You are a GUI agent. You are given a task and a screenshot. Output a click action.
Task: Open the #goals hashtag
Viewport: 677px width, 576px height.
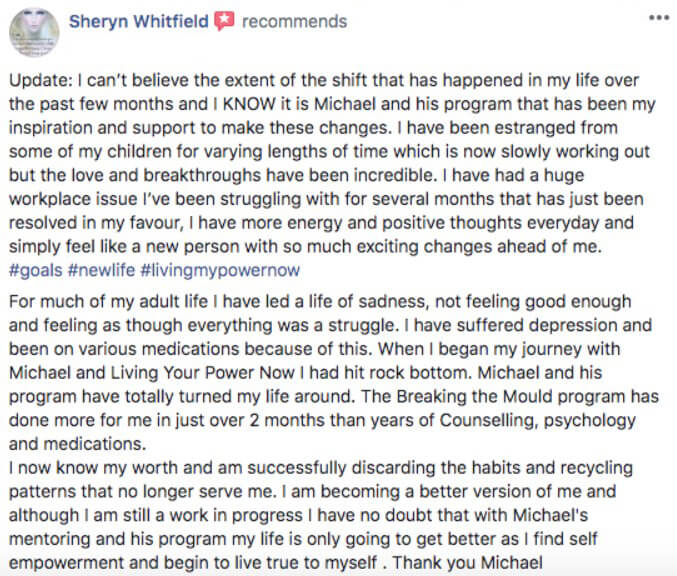[36, 270]
